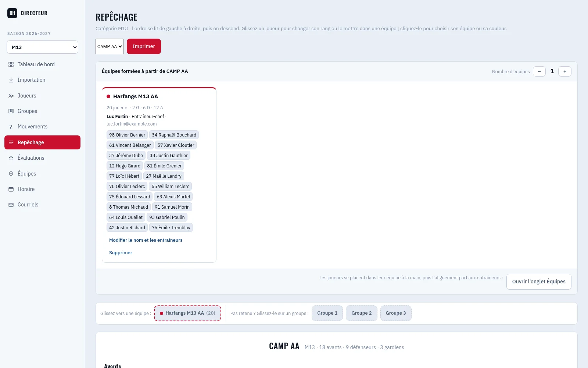This screenshot has width=588, height=368.
Task: Select player 98 Olivier Bernier
Action: (x=127, y=135)
